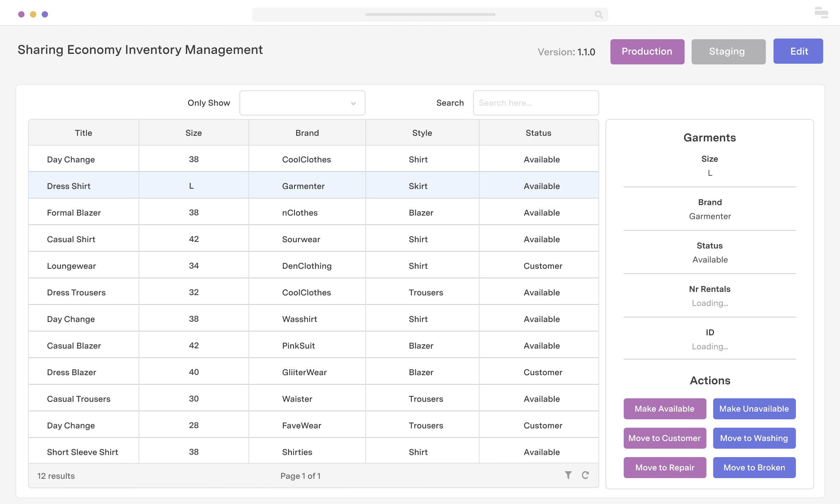This screenshot has width=840, height=504.
Task: Move the garment to Repair
Action: (x=664, y=468)
